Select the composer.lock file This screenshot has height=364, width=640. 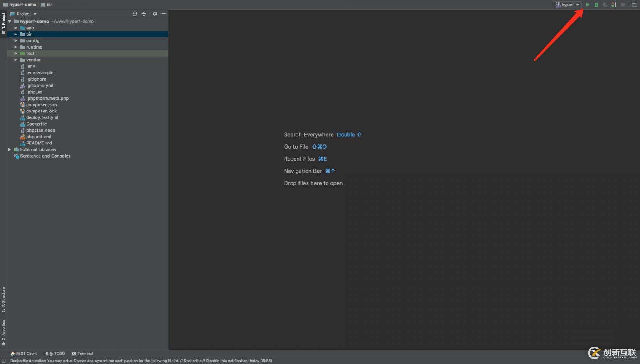click(x=41, y=111)
